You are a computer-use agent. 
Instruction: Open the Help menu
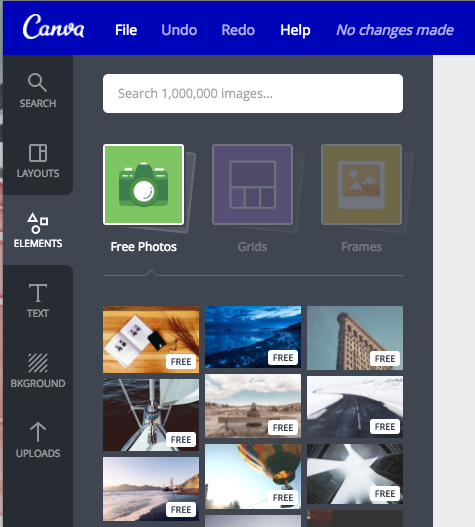[295, 30]
